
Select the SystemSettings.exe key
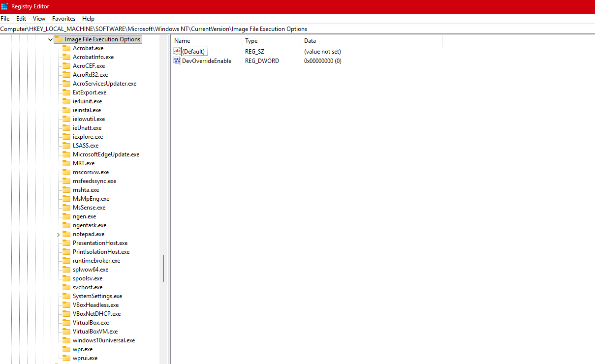tap(97, 296)
